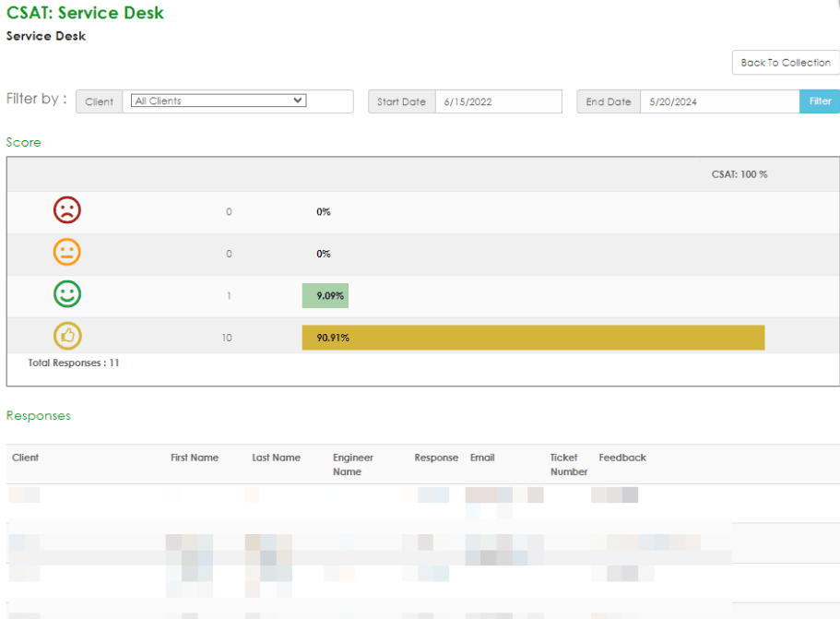Click the gold thumbs up icon
Image resolution: width=840 pixels, height=619 pixels.
[67, 337]
